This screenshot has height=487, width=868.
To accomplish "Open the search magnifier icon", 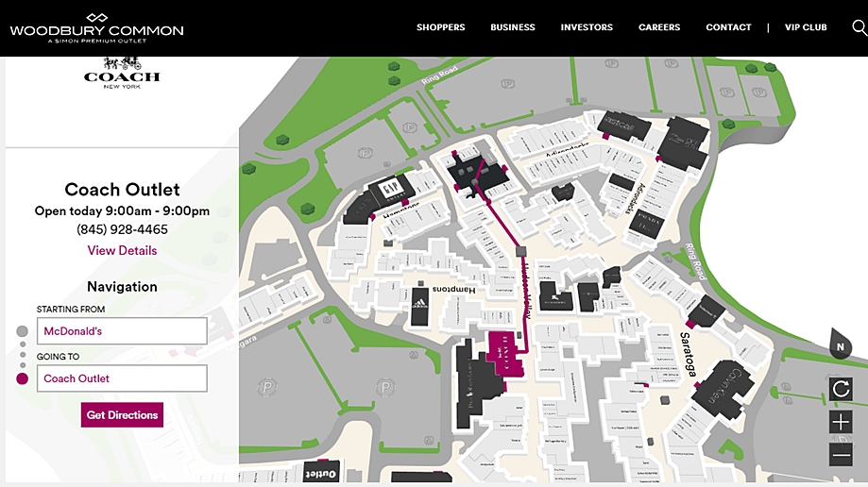I will 859,27.
